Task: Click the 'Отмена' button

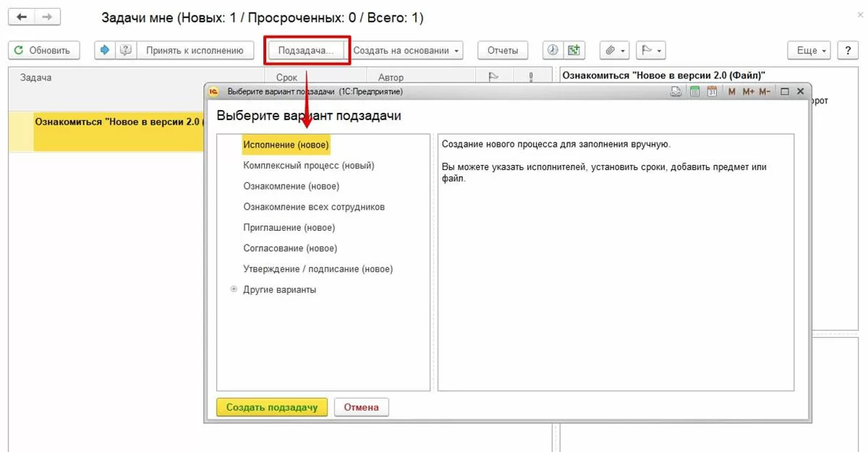Action: (x=362, y=407)
